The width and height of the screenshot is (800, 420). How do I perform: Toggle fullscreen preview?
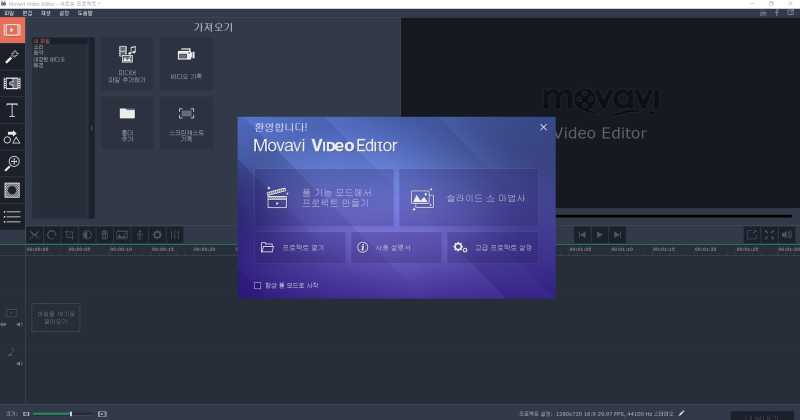pos(769,235)
